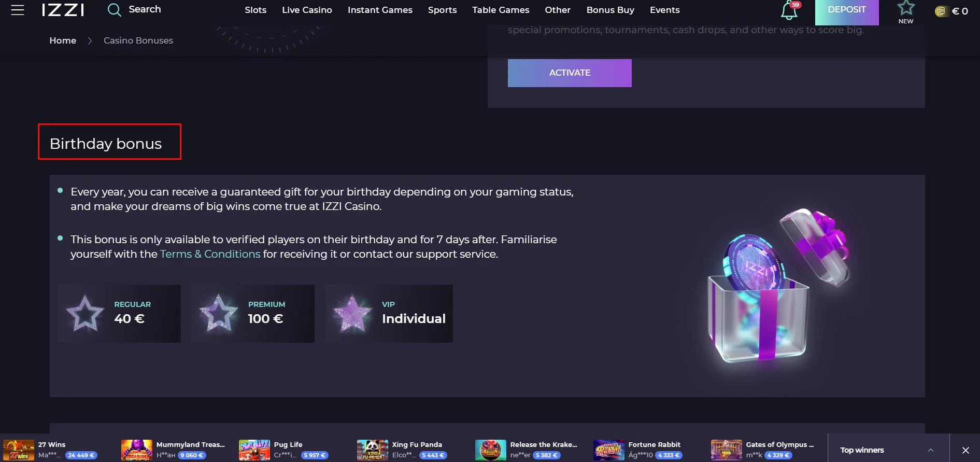Click the 100 € premium bonus value
The height and width of the screenshot is (462, 980).
point(265,319)
